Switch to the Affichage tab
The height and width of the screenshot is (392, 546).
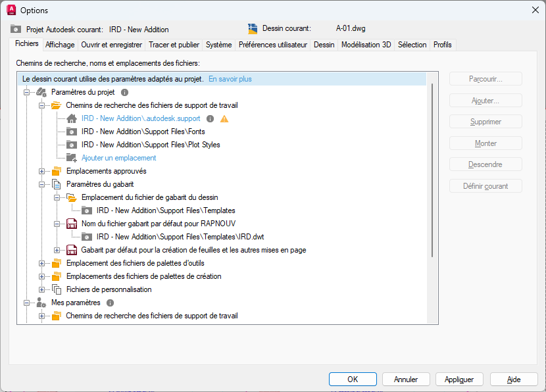click(60, 45)
